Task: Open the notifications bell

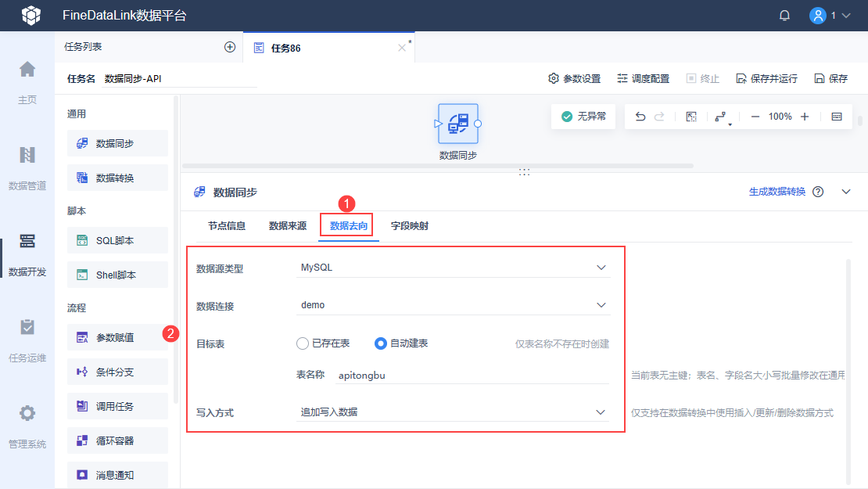Action: coord(784,16)
